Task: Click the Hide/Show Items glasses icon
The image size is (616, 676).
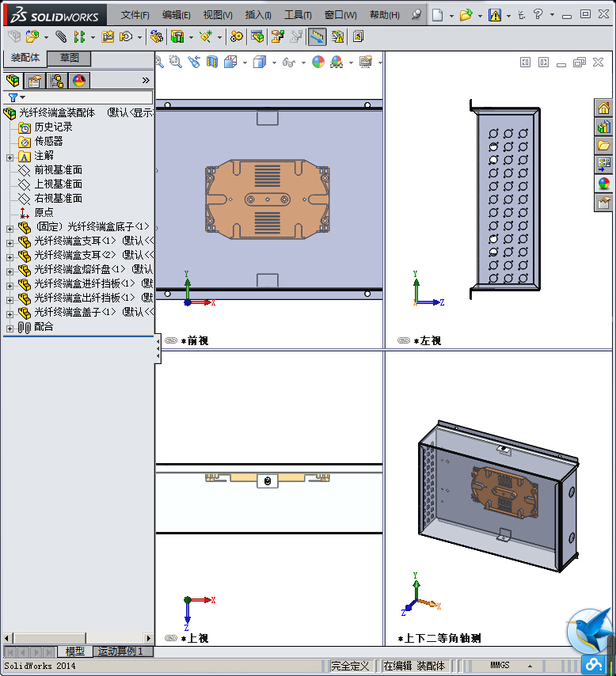Action: tap(288, 63)
